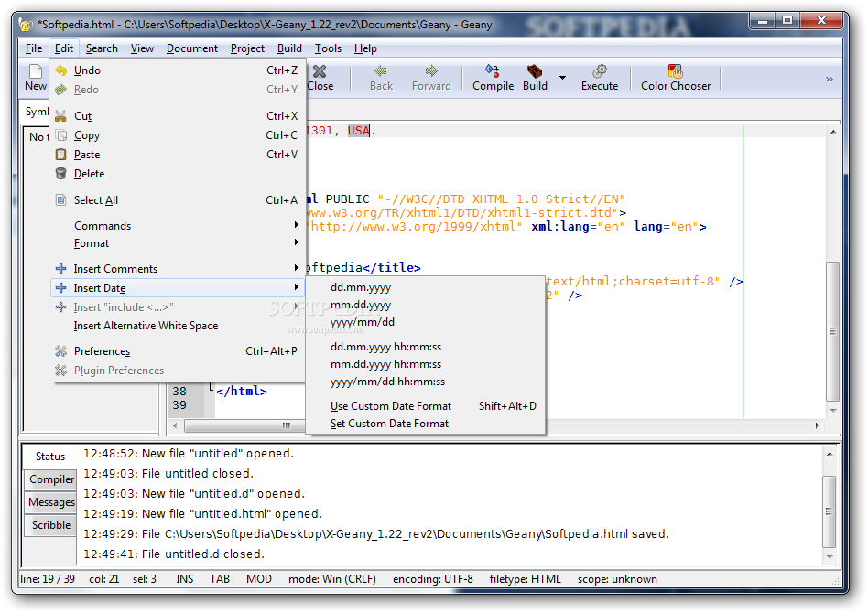Switch to the Status tab
Image resolution: width=868 pixels, height=613 pixels.
49,457
